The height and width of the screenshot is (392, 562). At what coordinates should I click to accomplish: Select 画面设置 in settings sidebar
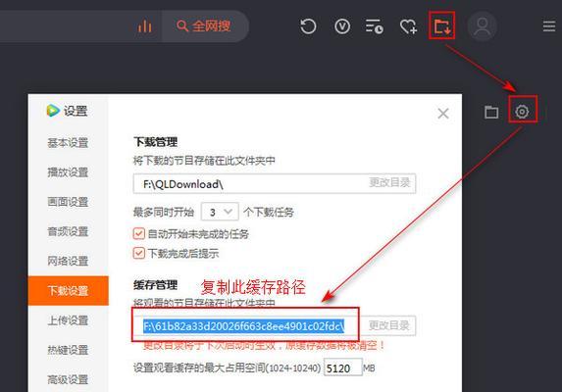(68, 202)
